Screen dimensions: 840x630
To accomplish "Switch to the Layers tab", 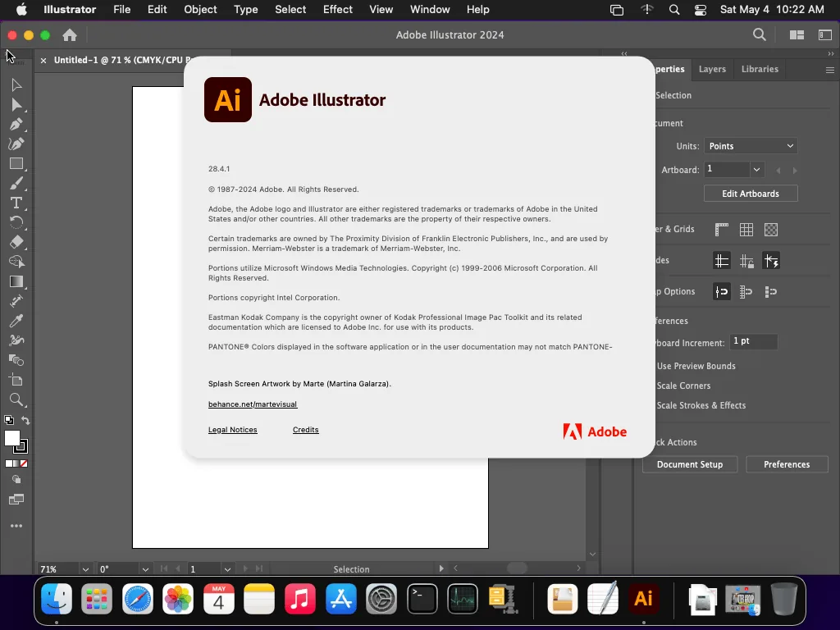I will click(712, 69).
